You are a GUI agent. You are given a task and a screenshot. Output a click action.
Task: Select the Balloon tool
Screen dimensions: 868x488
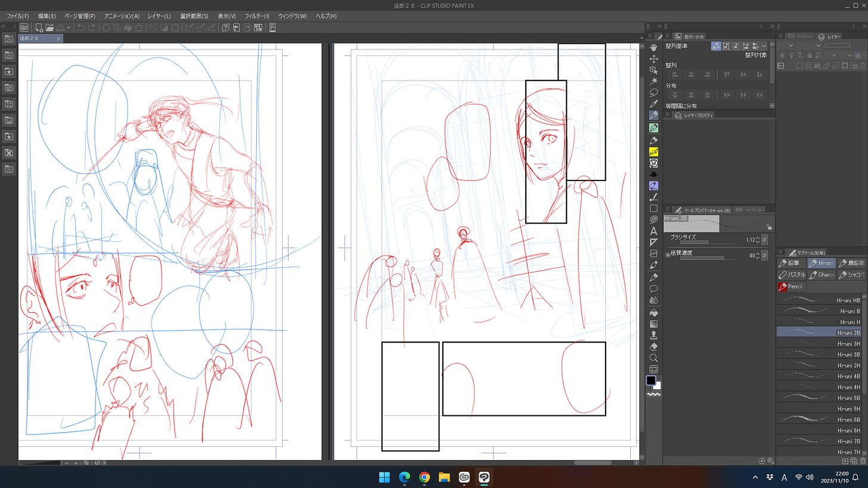pos(653,289)
